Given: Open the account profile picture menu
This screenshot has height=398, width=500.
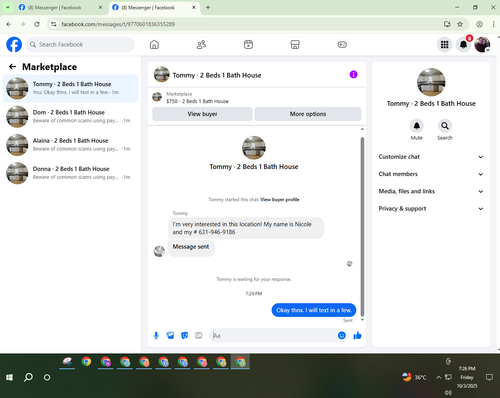Looking at the screenshot, I should [x=482, y=45].
